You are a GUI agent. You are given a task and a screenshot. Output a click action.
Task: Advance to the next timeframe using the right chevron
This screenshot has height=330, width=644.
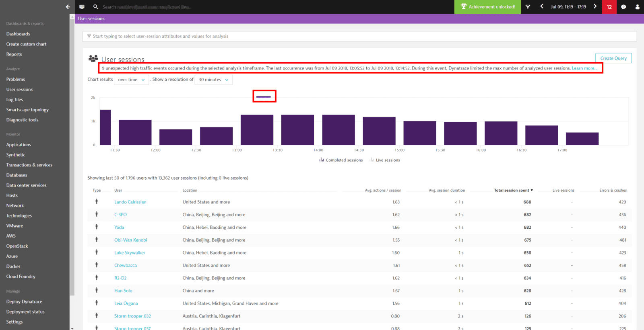(595, 6)
